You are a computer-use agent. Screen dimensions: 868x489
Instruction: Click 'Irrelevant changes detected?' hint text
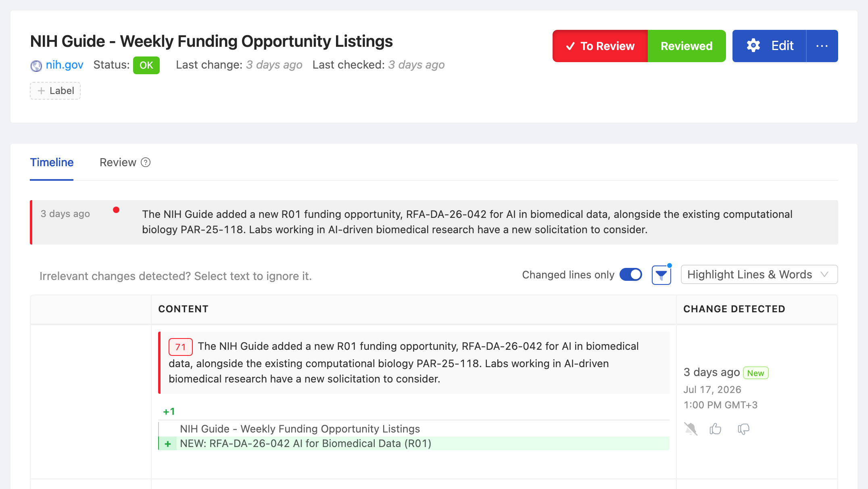175,276
